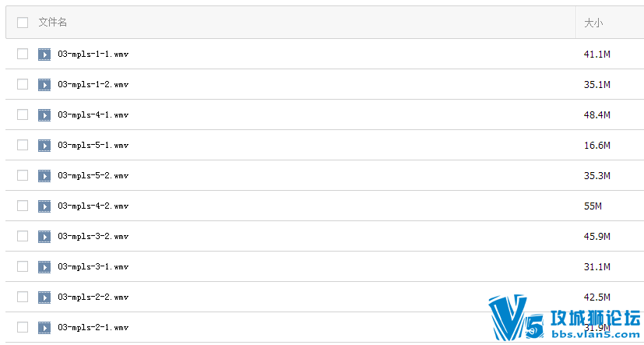Click video icon for 03-mpls-1-2.wmv
Viewport: 644px width, 345px height.
tap(44, 85)
